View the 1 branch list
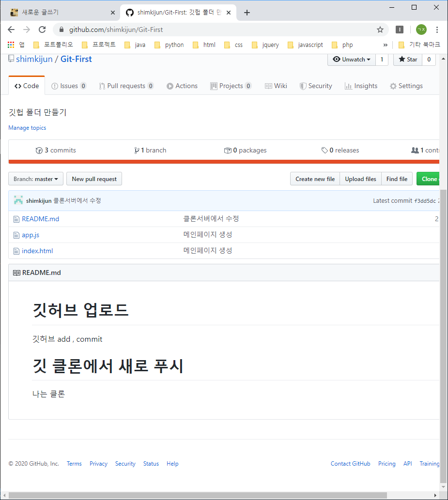 pyautogui.click(x=150, y=150)
